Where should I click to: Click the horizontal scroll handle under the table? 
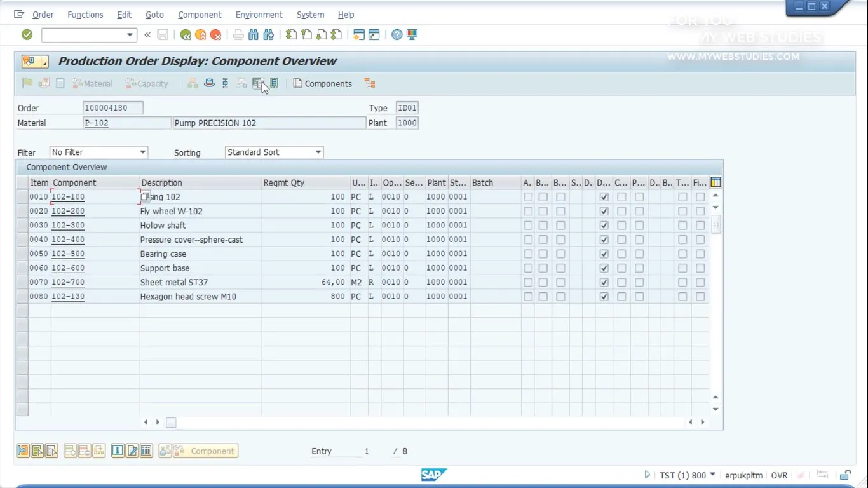(x=171, y=422)
